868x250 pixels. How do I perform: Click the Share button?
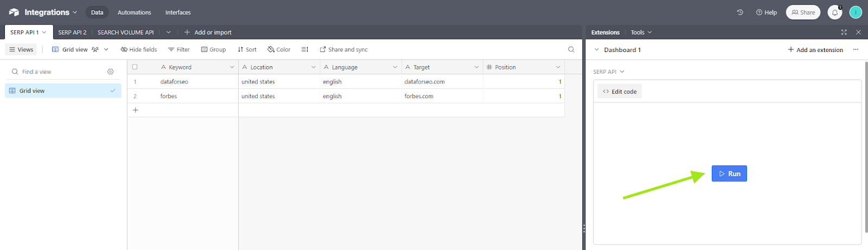click(x=803, y=12)
